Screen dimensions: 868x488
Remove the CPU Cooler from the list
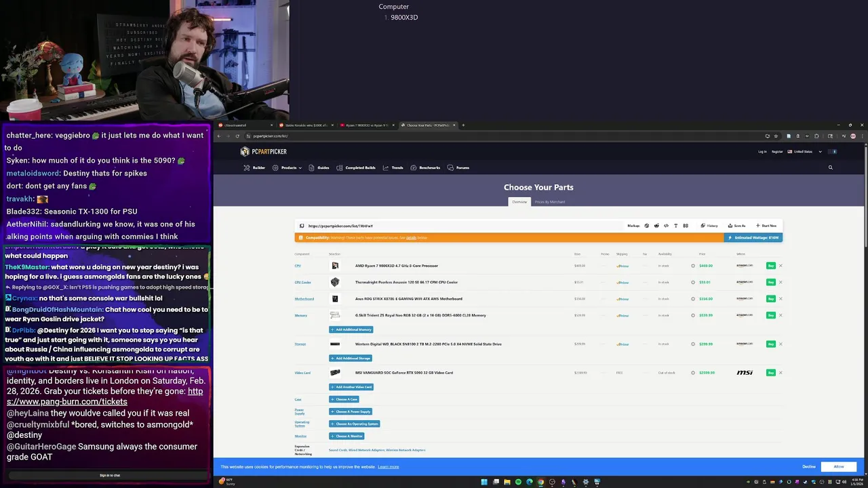click(781, 282)
